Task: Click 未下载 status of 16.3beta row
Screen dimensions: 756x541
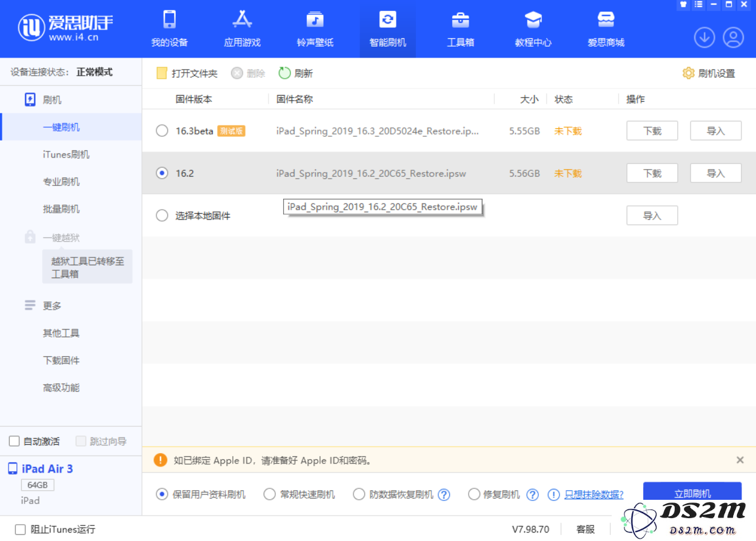Action: point(567,131)
